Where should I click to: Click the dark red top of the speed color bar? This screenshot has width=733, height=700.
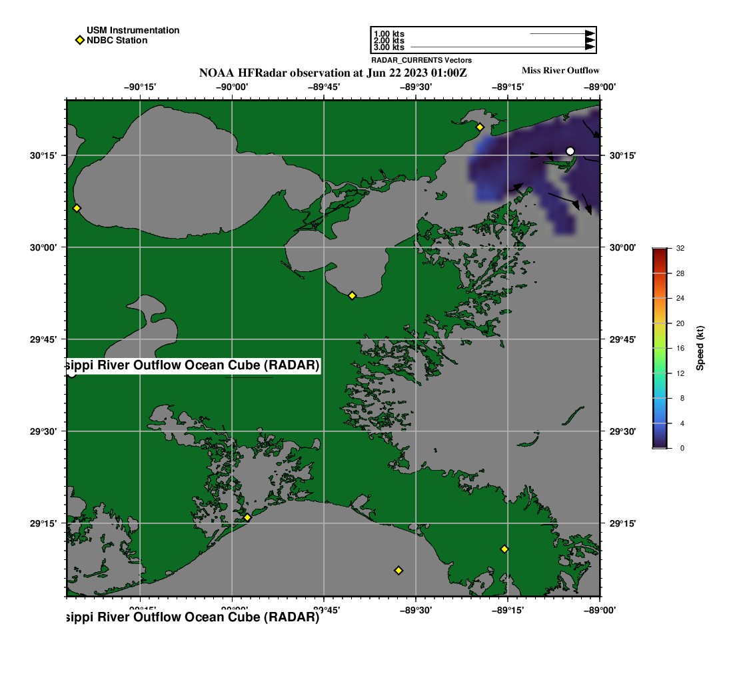(659, 251)
